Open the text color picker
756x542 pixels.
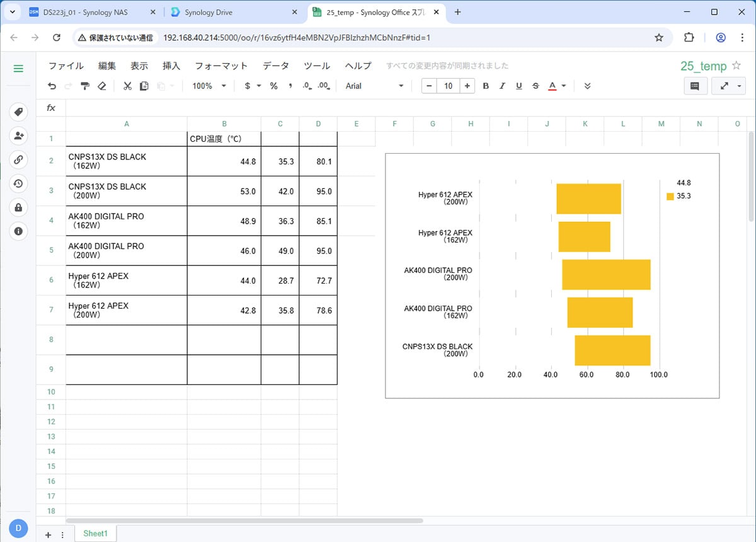(x=553, y=86)
